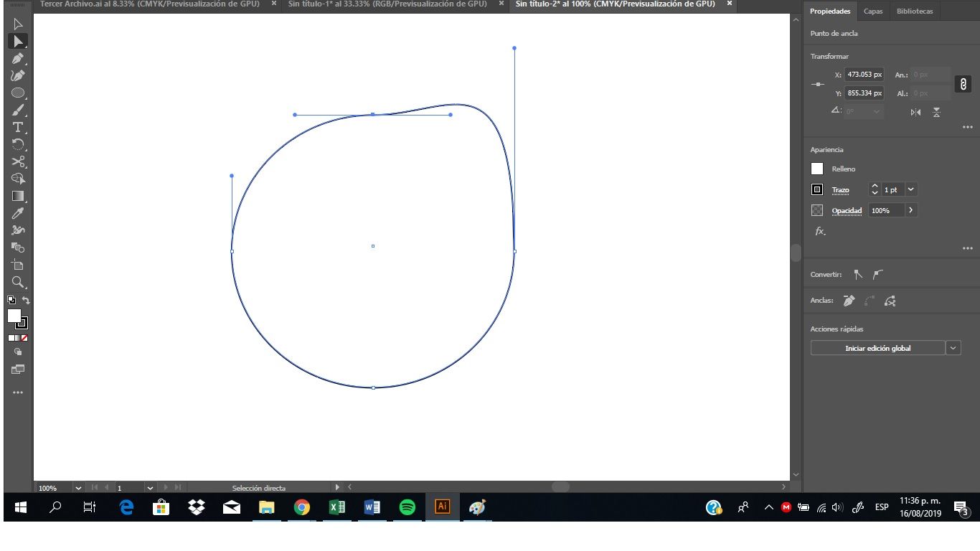This screenshot has width=980, height=551.
Task: Select the Symbol Sprayer tool
Action: pos(18,231)
